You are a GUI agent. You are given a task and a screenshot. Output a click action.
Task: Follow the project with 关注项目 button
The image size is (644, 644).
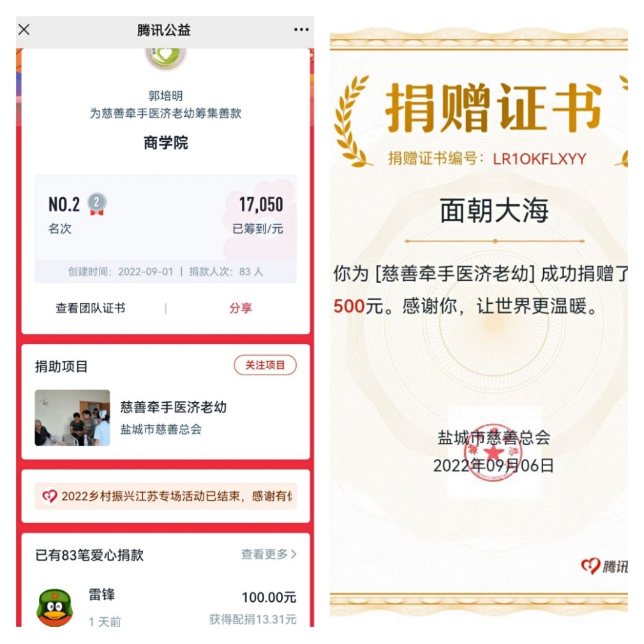[x=266, y=365]
